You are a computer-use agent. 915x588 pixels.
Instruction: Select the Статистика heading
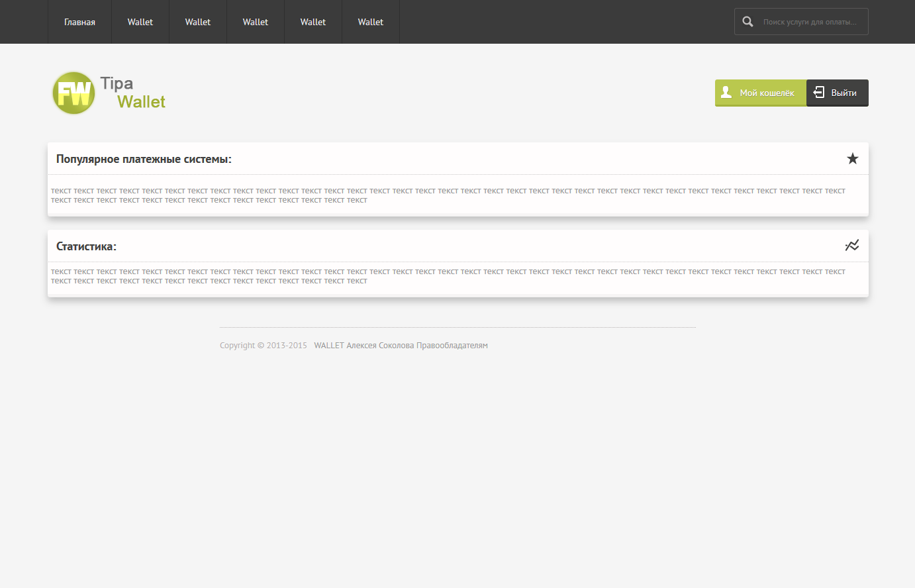tap(86, 246)
